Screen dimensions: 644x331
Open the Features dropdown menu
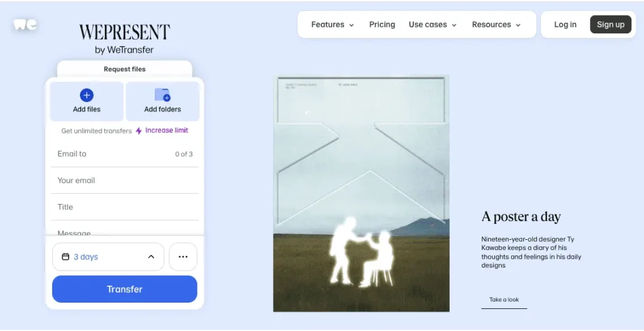click(333, 25)
